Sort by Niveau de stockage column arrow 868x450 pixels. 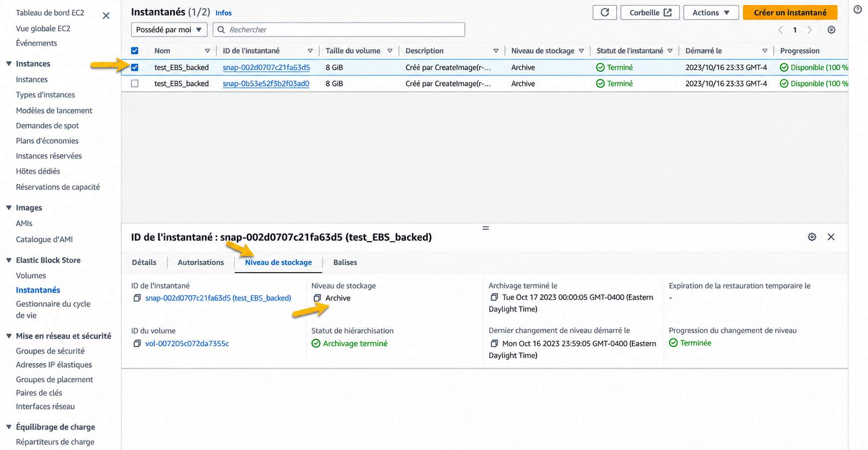pyautogui.click(x=581, y=51)
